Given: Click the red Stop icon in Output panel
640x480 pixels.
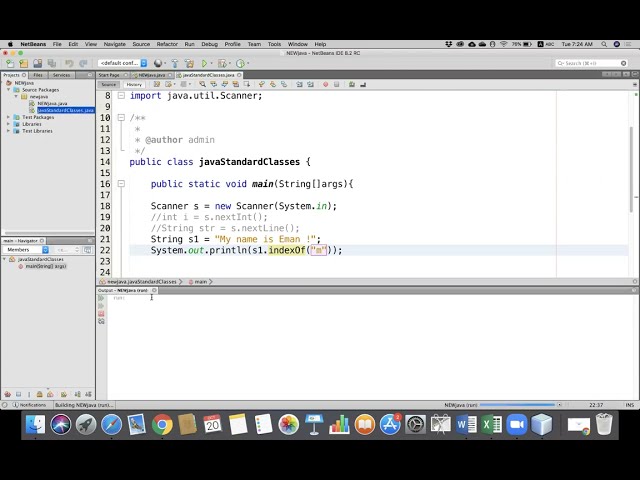Looking at the screenshot, I should pyautogui.click(x=101, y=313).
